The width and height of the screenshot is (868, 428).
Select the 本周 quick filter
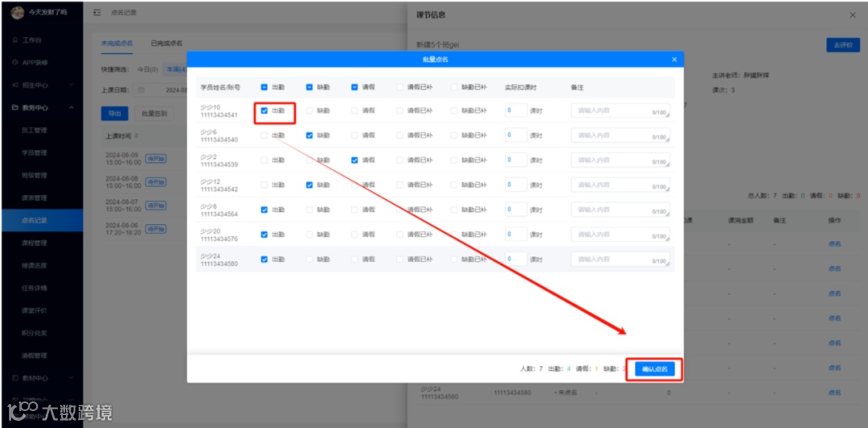[x=176, y=70]
